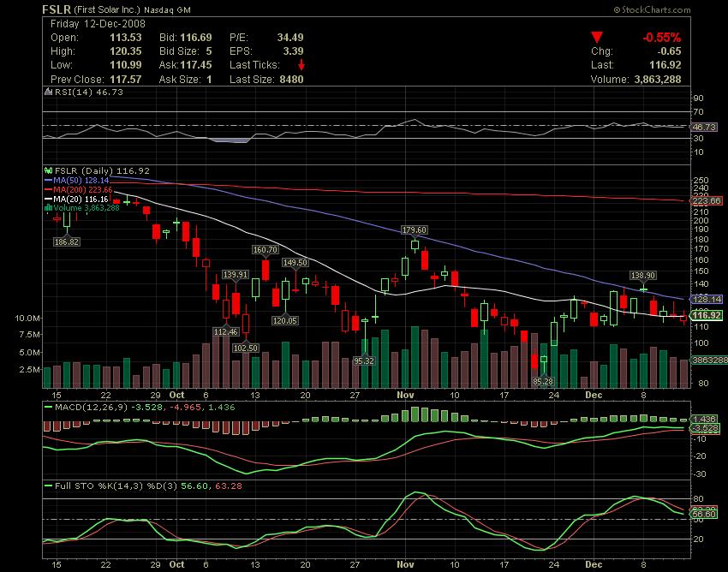The image size is (728, 572).
Task: Click the red MA(200) legend line marker
Action: tap(48, 190)
